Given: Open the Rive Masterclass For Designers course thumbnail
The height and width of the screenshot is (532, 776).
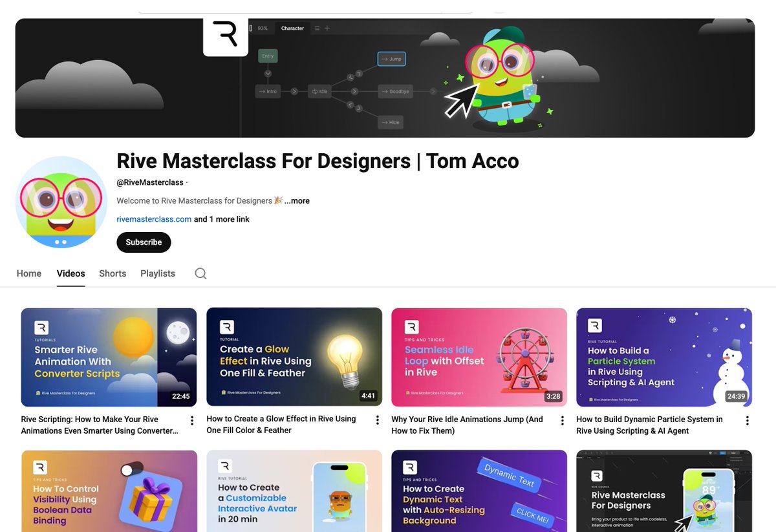Looking at the screenshot, I should tap(664, 491).
